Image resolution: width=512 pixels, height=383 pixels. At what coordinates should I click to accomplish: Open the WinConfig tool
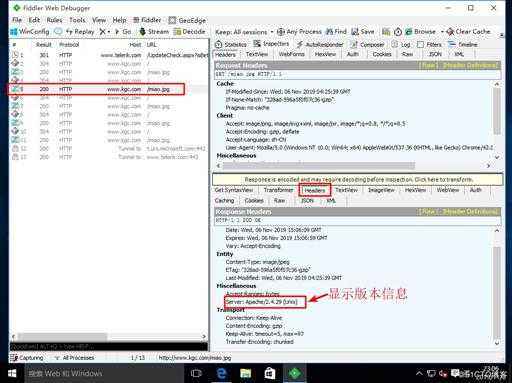(30, 32)
